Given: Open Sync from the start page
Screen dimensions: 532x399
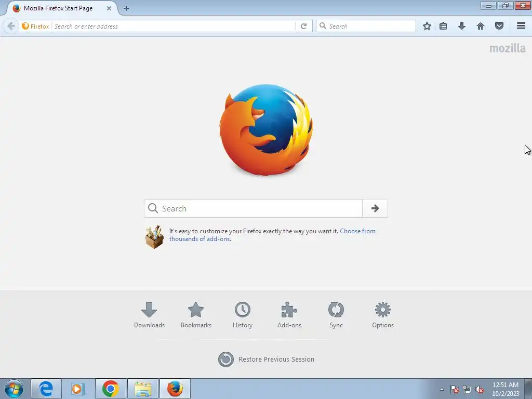Looking at the screenshot, I should tap(336, 315).
